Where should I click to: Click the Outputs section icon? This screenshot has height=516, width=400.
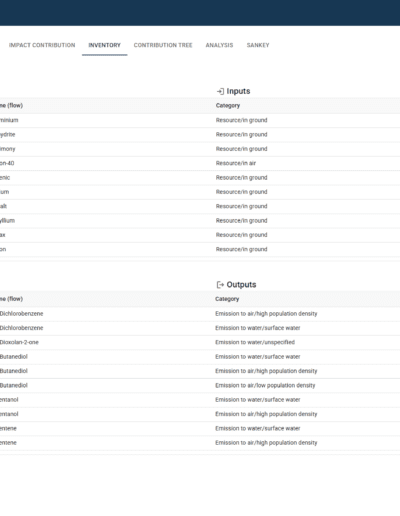(220, 285)
